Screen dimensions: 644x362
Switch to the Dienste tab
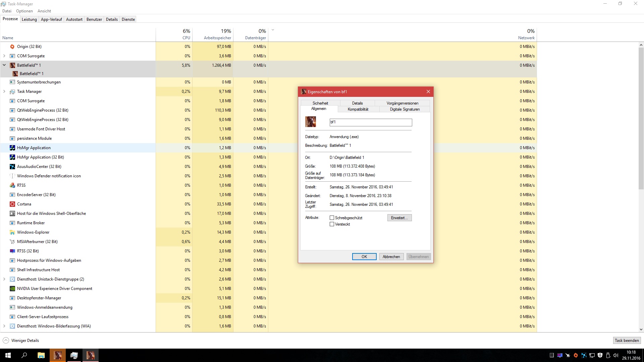coord(128,19)
